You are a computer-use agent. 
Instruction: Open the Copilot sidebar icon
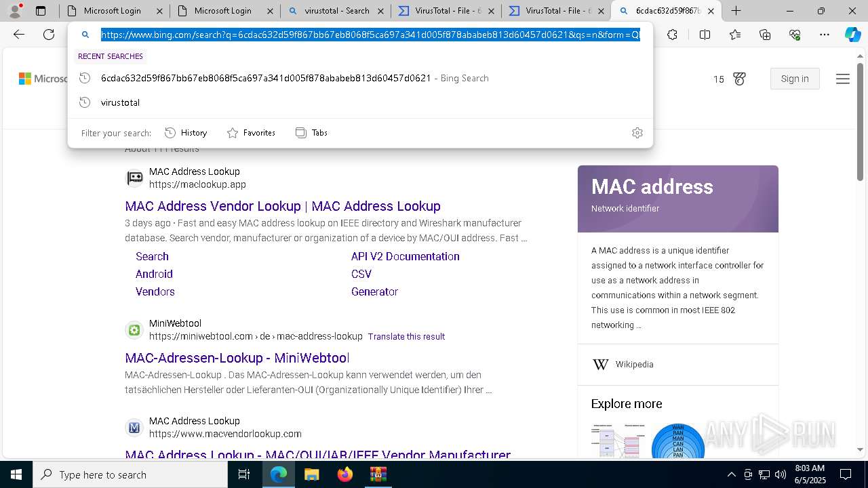(852, 35)
